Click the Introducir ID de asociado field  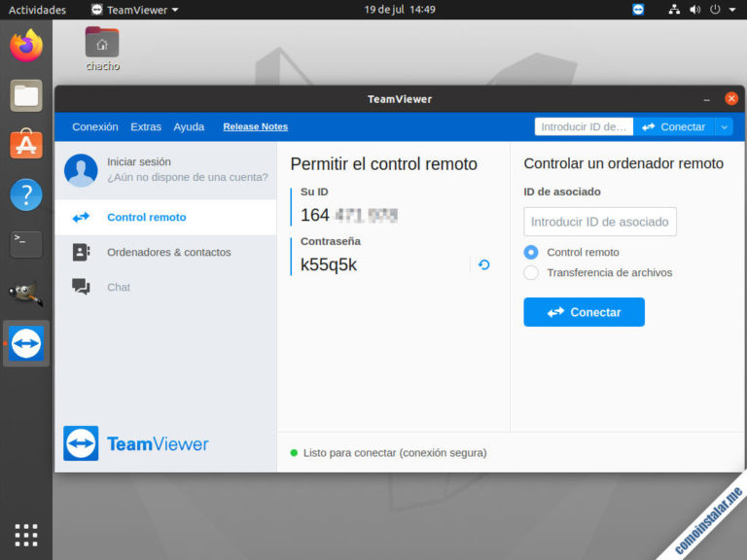[x=600, y=222]
